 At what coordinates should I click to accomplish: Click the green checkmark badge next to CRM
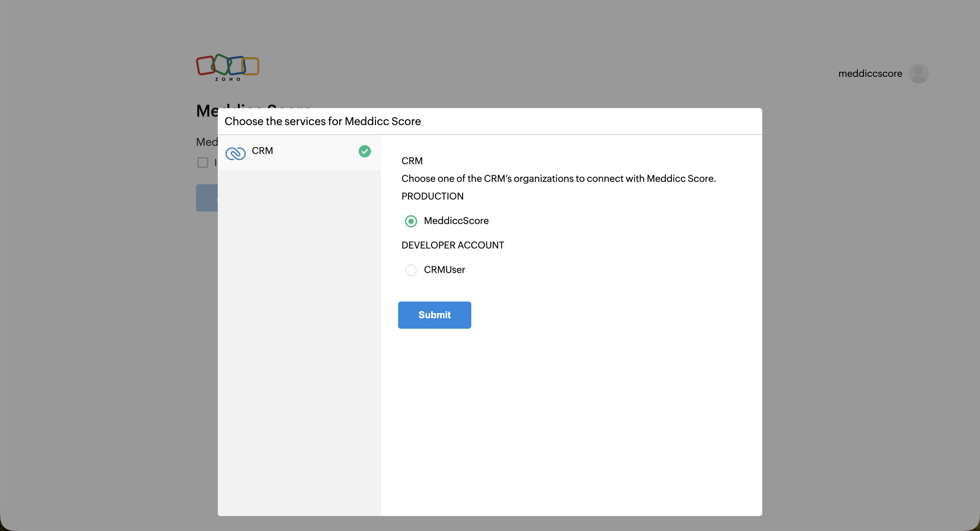coord(364,151)
